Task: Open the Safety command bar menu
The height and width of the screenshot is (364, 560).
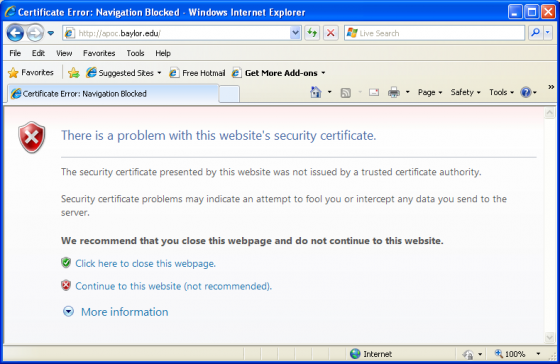Action: point(465,92)
